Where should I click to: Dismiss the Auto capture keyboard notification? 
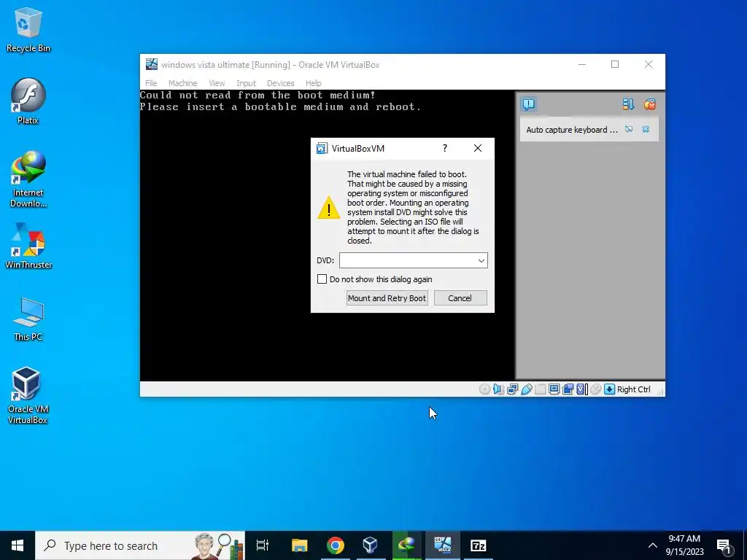tap(646, 129)
